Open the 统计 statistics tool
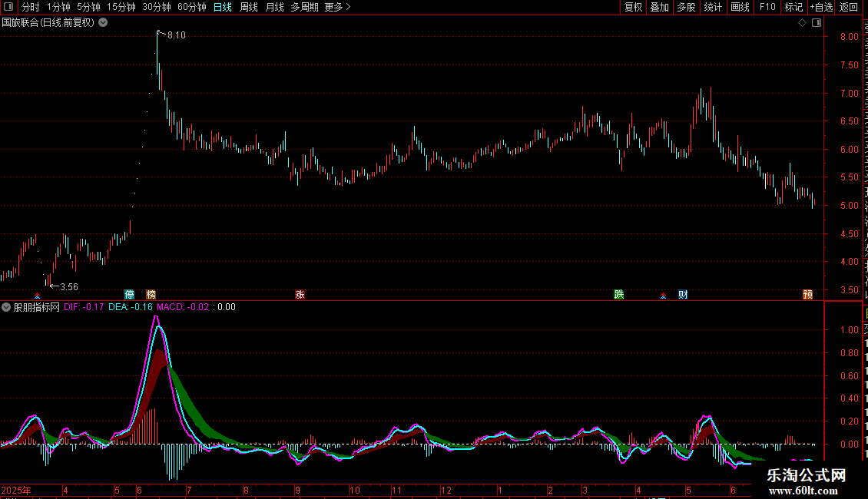868x499 pixels. [713, 7]
